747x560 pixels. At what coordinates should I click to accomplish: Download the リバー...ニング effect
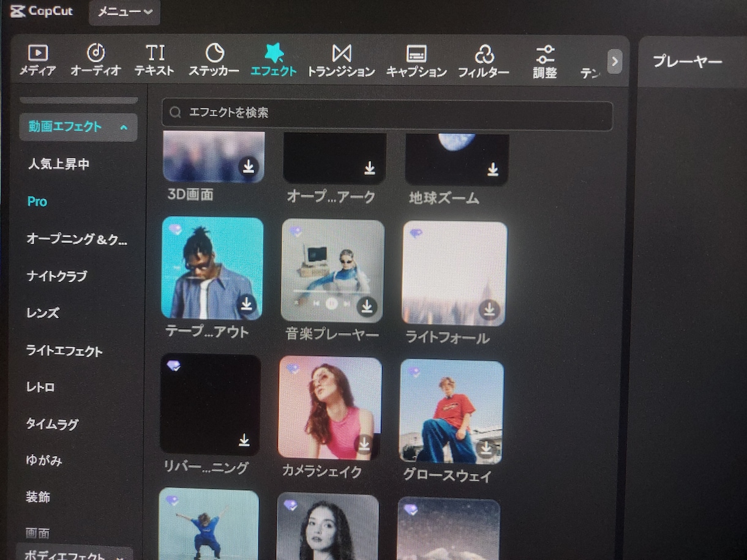coord(244,440)
